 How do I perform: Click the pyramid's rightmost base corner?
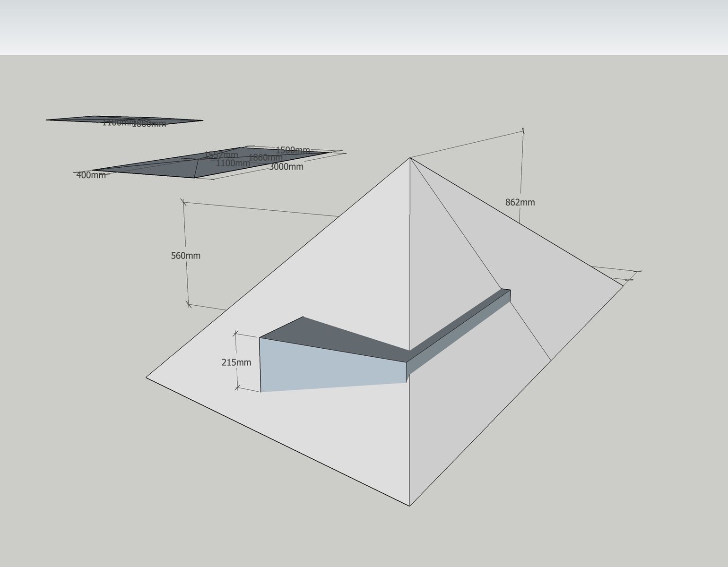[x=623, y=285]
